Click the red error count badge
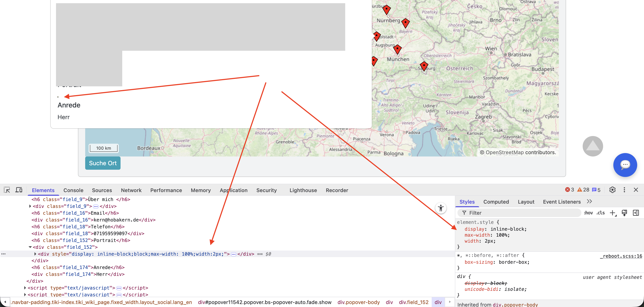This screenshot has width=644, height=307. point(569,190)
